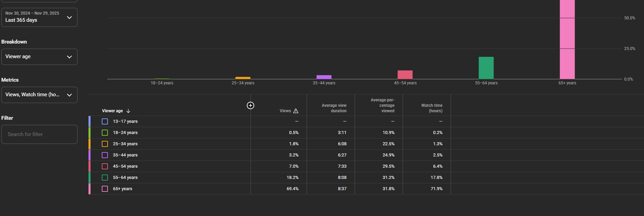Viewport: 644px width, 216px height.
Task: Tick the 45–54 years checkbox
Action: 105,166
